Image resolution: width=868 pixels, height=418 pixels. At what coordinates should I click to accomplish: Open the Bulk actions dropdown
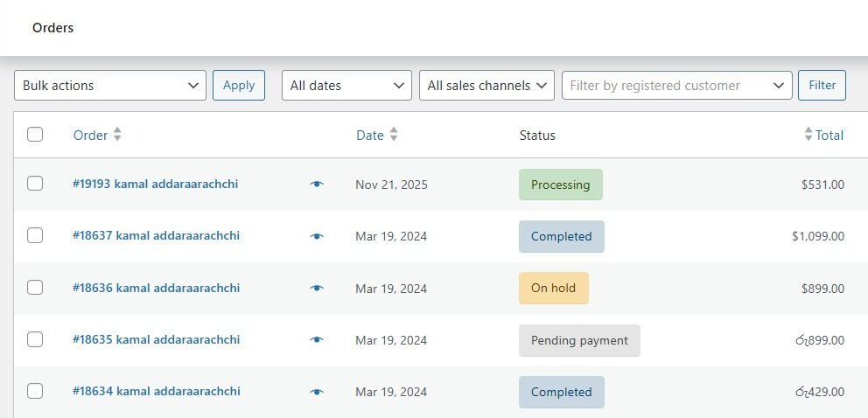(x=110, y=86)
